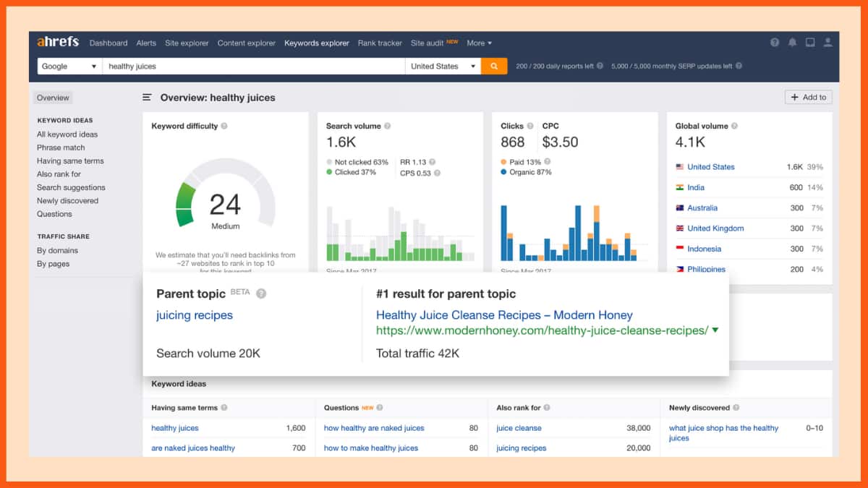
Task: Open 'what juice shop has the healthy juices'
Action: pos(723,433)
